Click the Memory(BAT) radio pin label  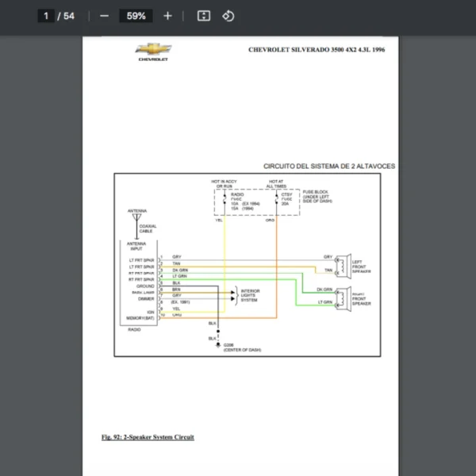(x=143, y=318)
